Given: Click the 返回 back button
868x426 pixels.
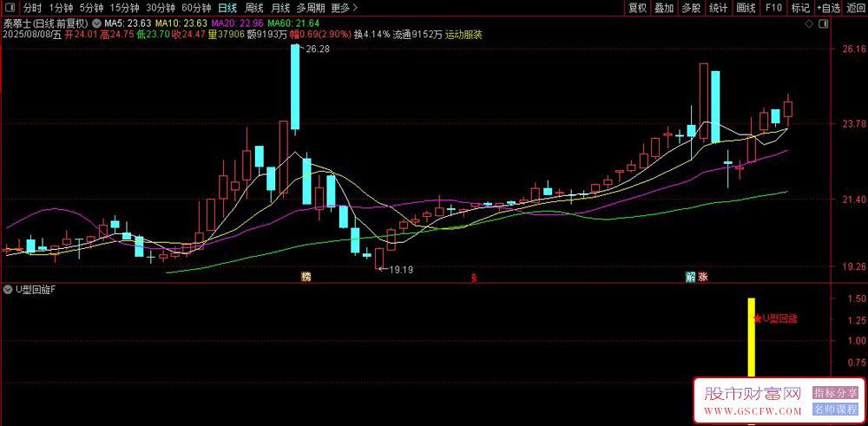Looking at the screenshot, I should 855,8.
